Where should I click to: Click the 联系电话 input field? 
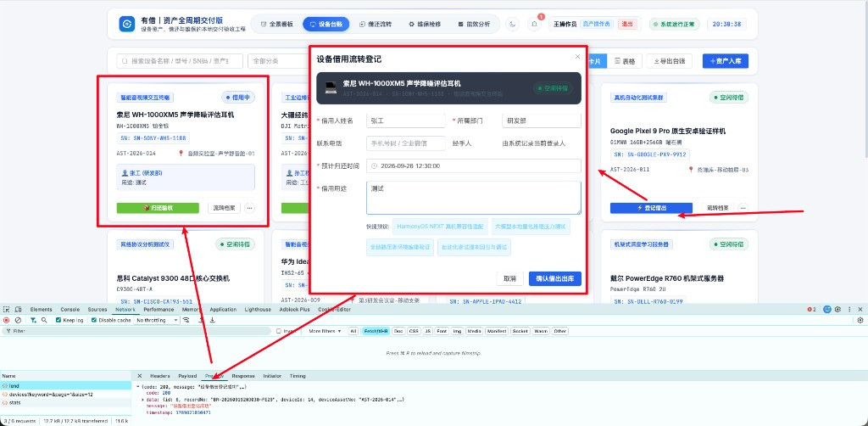(x=406, y=143)
